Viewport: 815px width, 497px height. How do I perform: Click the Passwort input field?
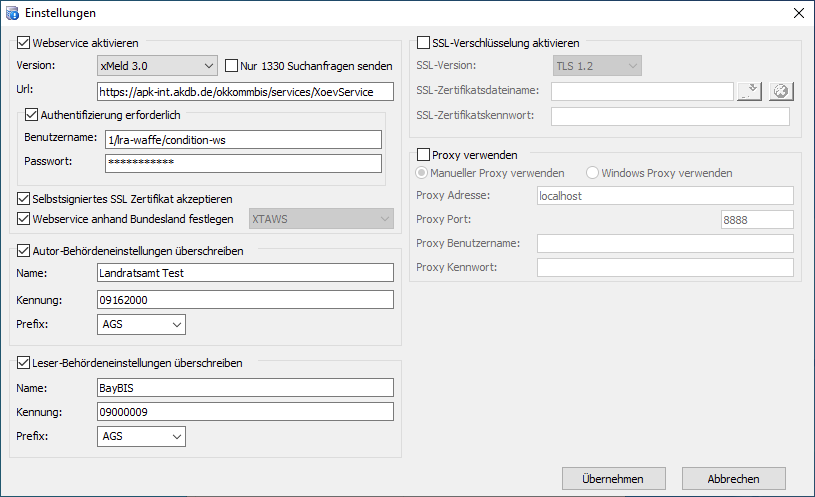(x=243, y=163)
